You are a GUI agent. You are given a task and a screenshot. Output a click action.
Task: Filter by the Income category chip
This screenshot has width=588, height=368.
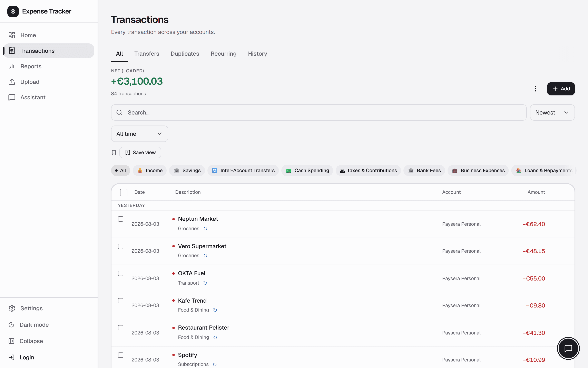click(x=150, y=171)
